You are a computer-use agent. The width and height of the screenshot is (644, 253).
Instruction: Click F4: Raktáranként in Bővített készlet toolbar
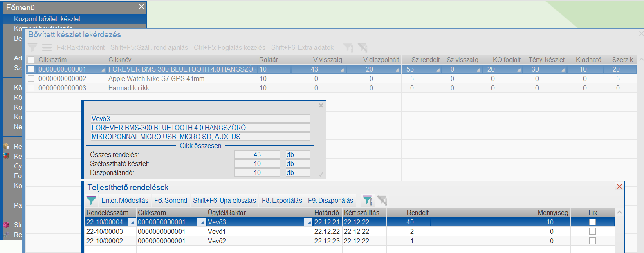(x=81, y=47)
